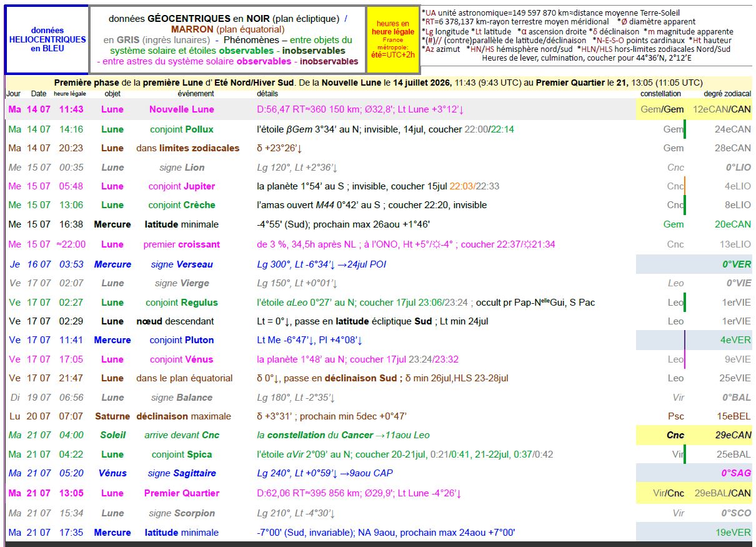This screenshot has height=547, width=756.
Task: Select the 'signe Lion' event
Action: click(x=181, y=168)
